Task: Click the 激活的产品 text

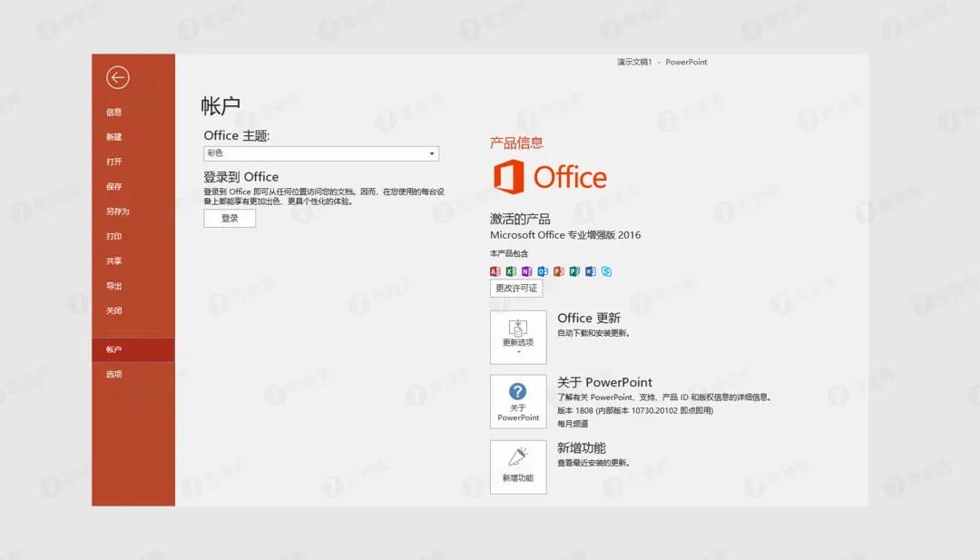Action: coord(520,219)
